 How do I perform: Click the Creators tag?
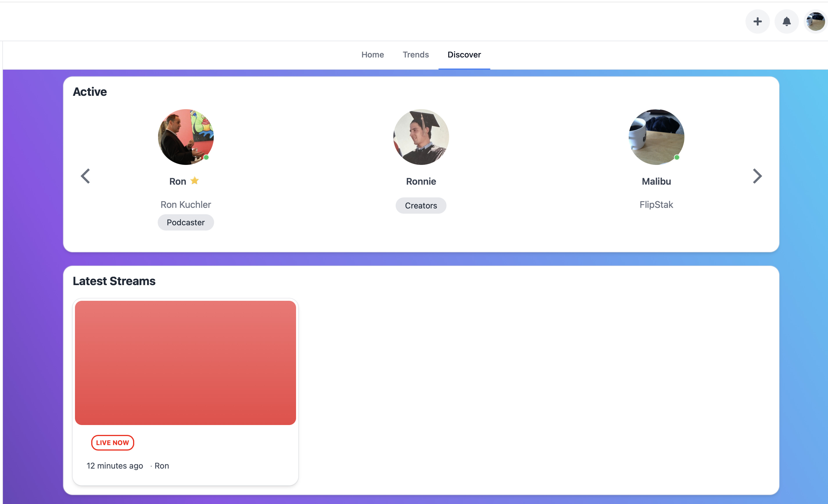point(421,206)
